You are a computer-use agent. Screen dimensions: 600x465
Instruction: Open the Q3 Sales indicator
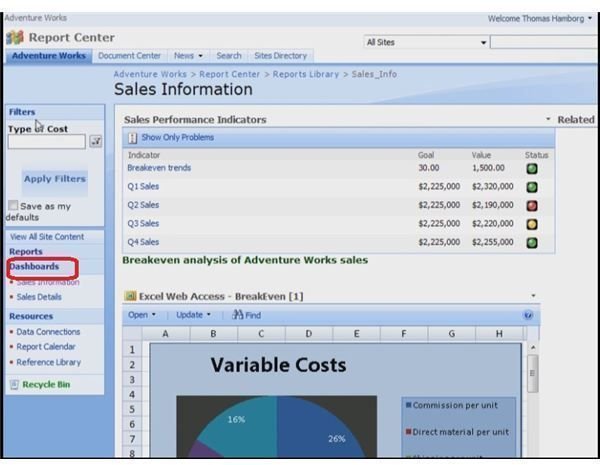pyautogui.click(x=143, y=224)
